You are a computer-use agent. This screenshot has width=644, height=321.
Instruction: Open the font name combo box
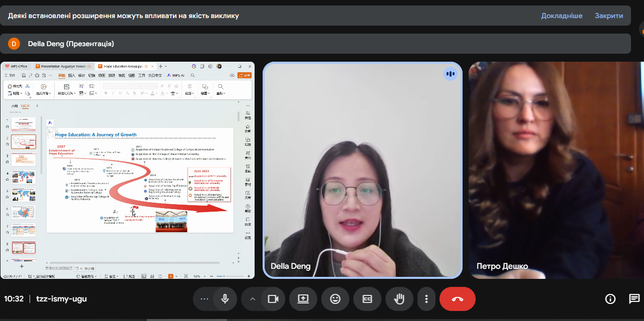pyautogui.click(x=122, y=86)
